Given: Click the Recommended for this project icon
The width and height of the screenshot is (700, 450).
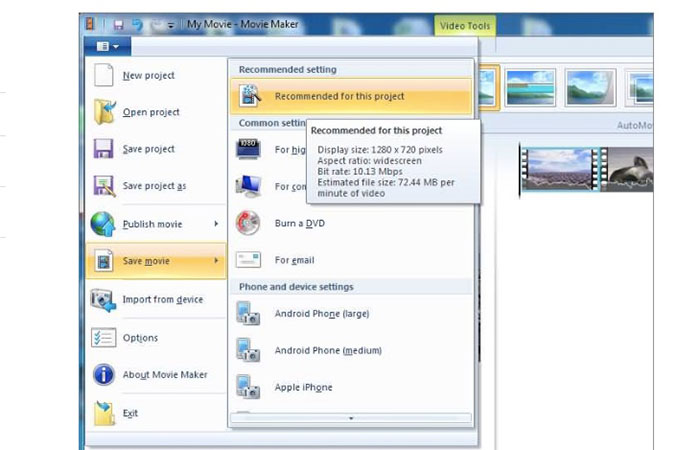Looking at the screenshot, I should click(250, 96).
